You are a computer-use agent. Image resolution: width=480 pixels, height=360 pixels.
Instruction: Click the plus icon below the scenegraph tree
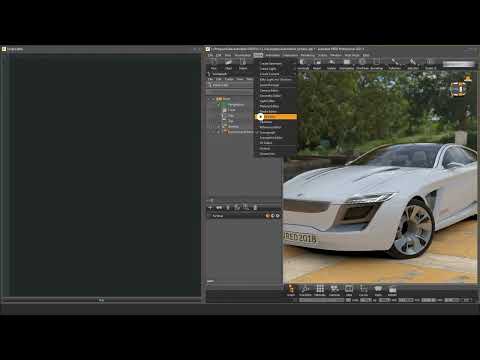coord(210,207)
